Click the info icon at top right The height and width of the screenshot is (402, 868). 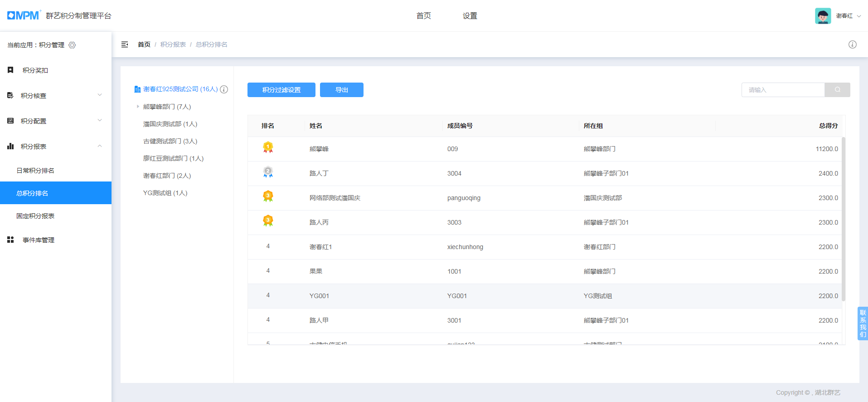[x=853, y=44]
